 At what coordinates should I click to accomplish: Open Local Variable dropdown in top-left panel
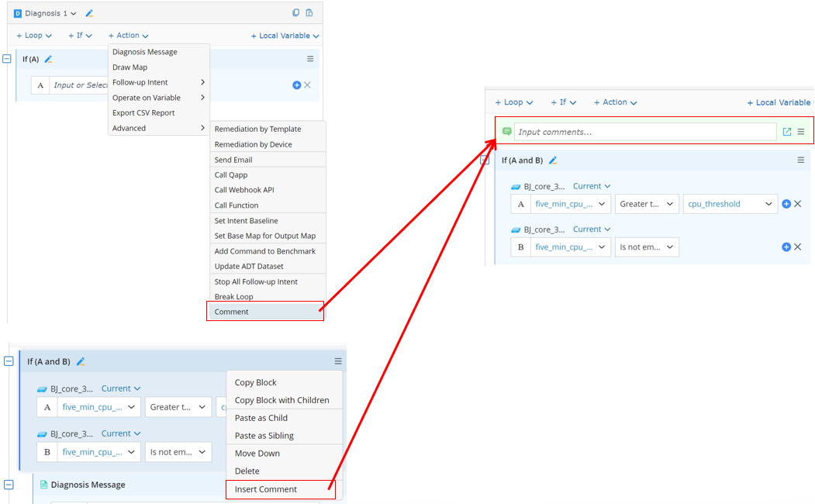285,36
